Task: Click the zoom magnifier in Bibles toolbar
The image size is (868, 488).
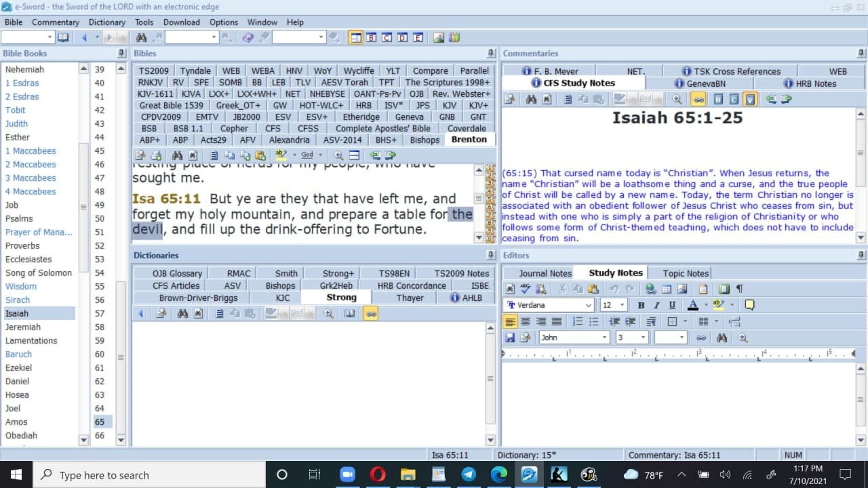Action: pyautogui.click(x=338, y=155)
